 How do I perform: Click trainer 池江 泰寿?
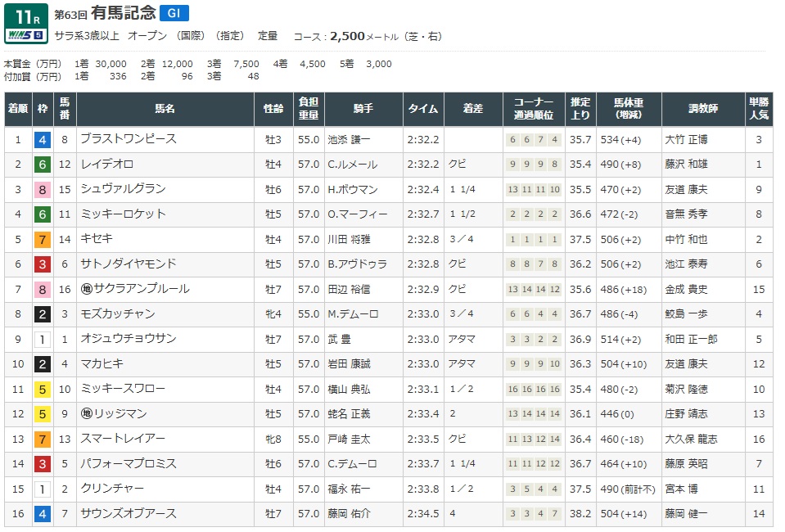click(686, 264)
